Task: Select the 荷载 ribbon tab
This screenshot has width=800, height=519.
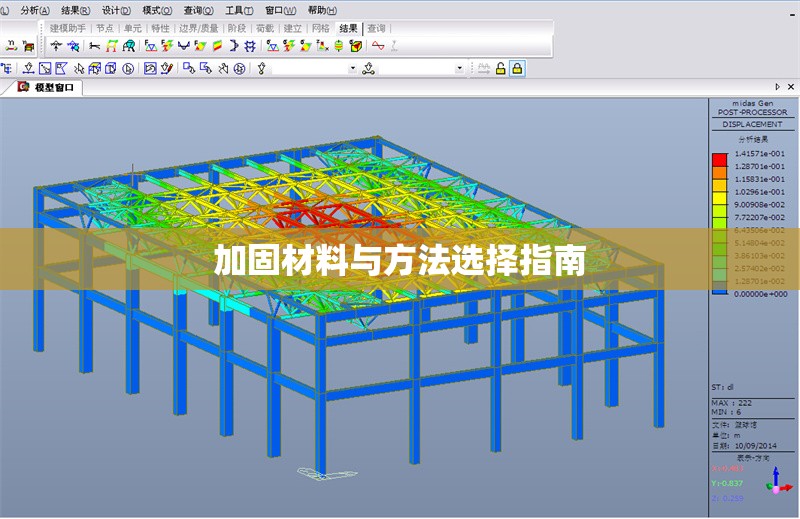Action: (x=265, y=29)
